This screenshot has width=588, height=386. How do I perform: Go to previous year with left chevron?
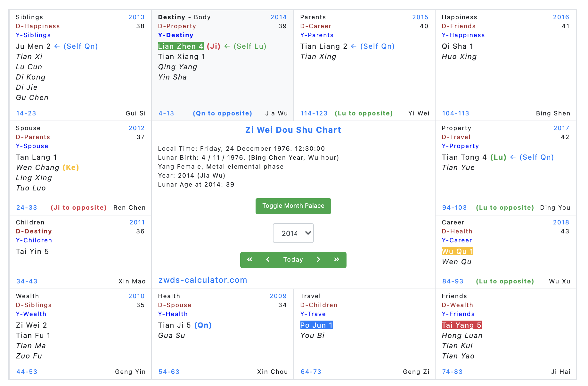(x=268, y=260)
